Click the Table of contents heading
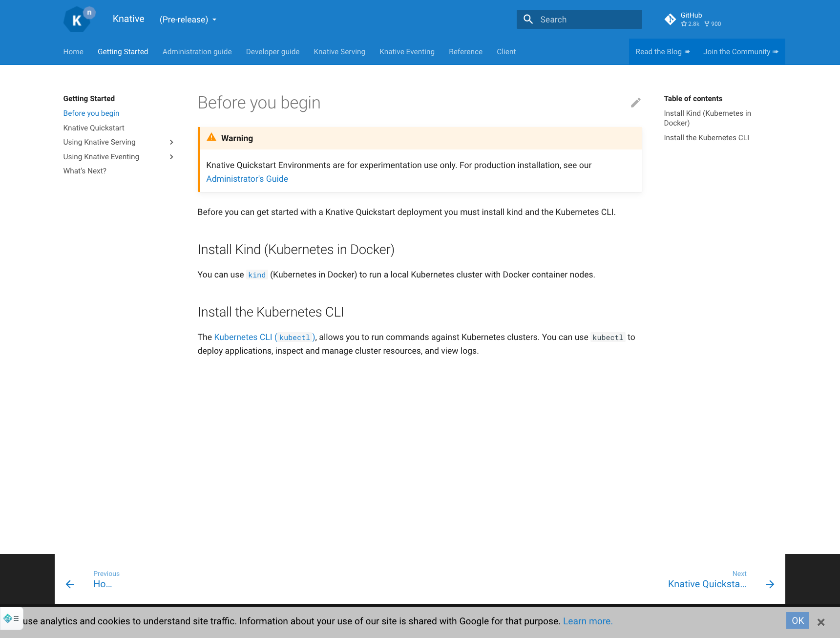The width and height of the screenshot is (840, 638). (693, 99)
